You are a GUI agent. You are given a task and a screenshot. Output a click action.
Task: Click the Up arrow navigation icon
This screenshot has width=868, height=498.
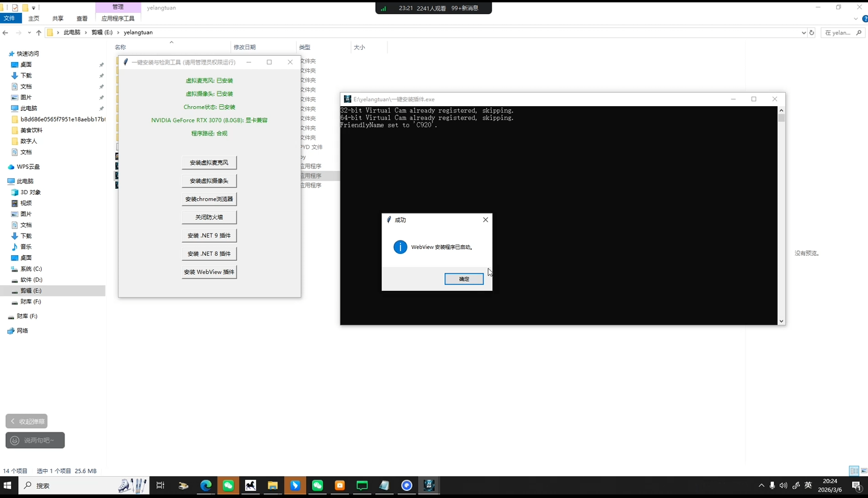click(39, 33)
